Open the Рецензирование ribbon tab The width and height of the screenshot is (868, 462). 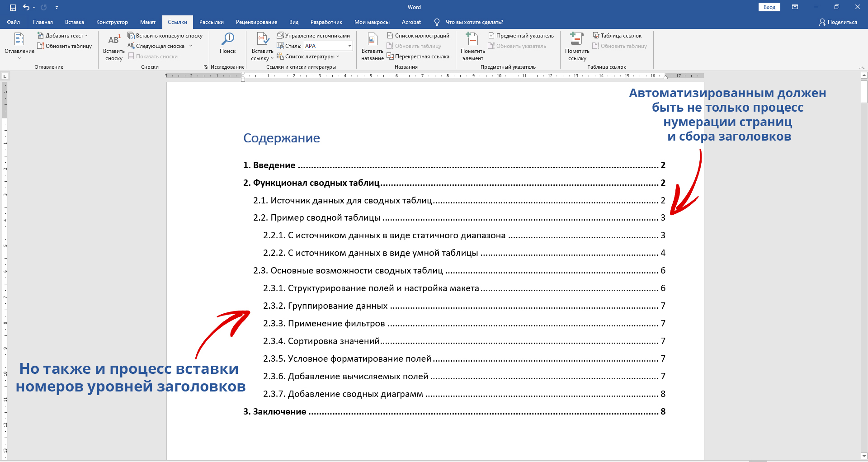pyautogui.click(x=256, y=22)
